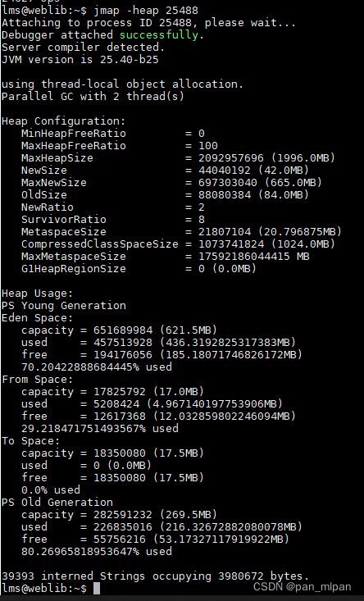Click the Heap Usage heading
Screen dimensions: 364x601
pyautogui.click(x=37, y=294)
